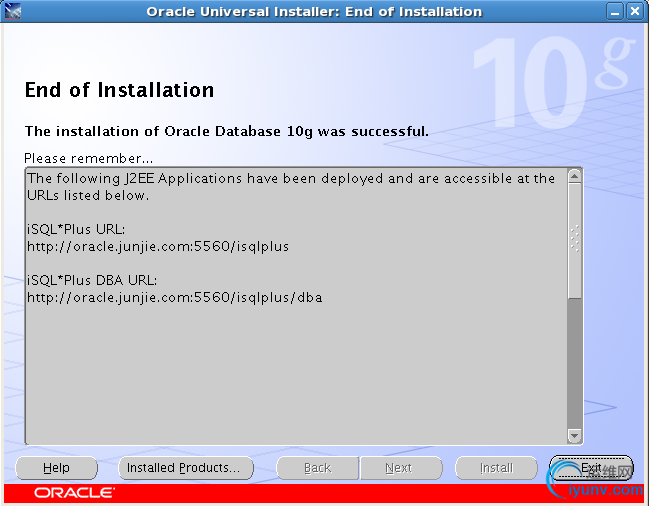Open the Help button
This screenshot has width=649, height=506.
[56, 468]
